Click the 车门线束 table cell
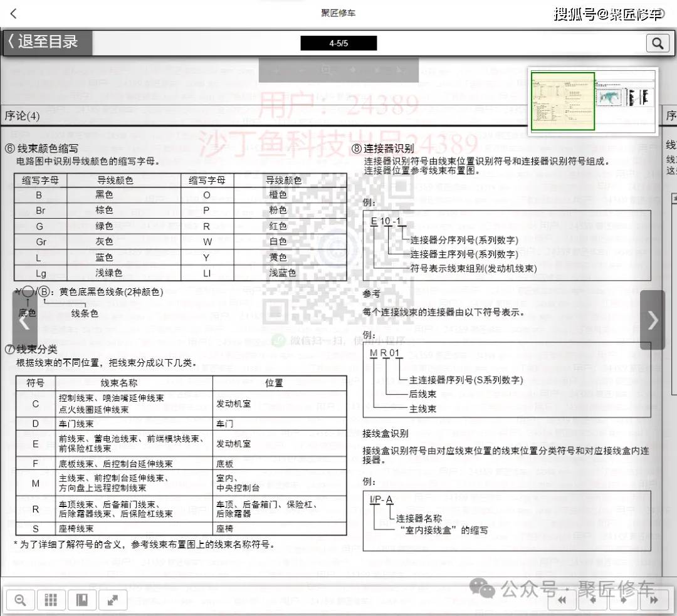 pyautogui.click(x=76, y=424)
